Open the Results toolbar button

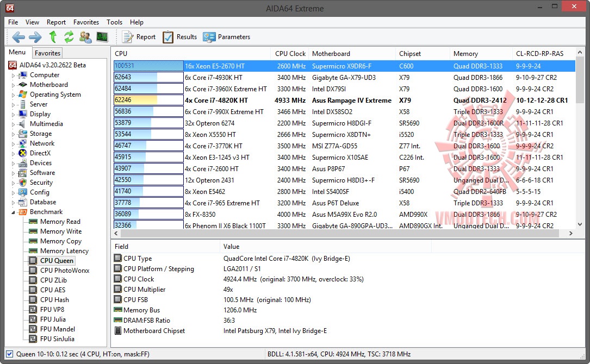(180, 37)
